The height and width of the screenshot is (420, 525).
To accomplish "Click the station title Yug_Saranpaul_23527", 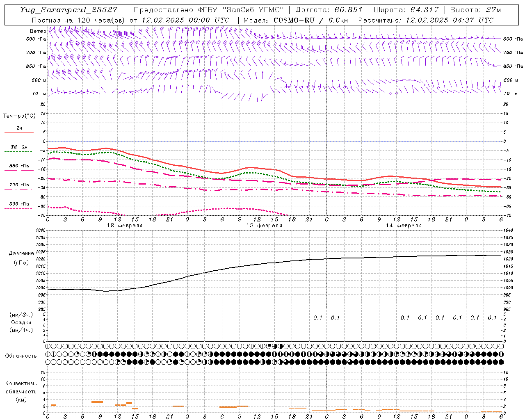I will point(68,10).
